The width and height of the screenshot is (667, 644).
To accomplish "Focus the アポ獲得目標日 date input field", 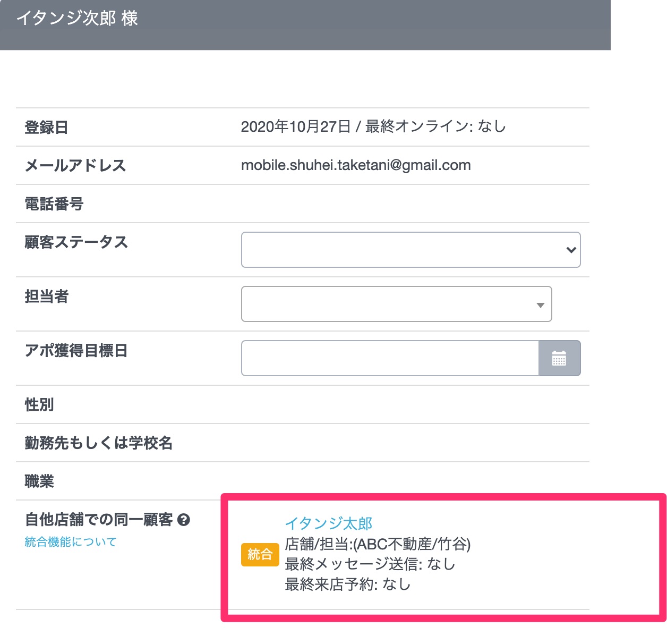I will pyautogui.click(x=390, y=358).
